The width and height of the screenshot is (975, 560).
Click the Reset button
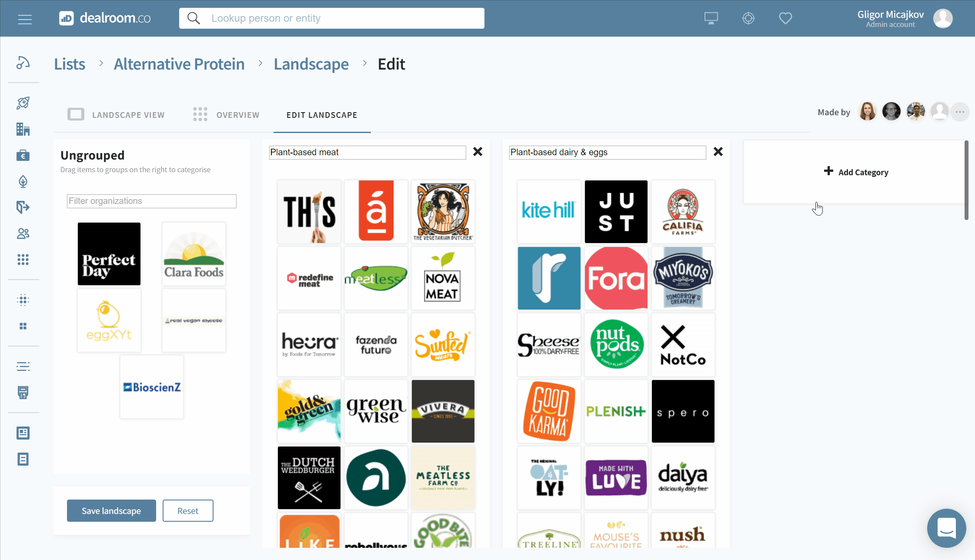click(x=188, y=510)
